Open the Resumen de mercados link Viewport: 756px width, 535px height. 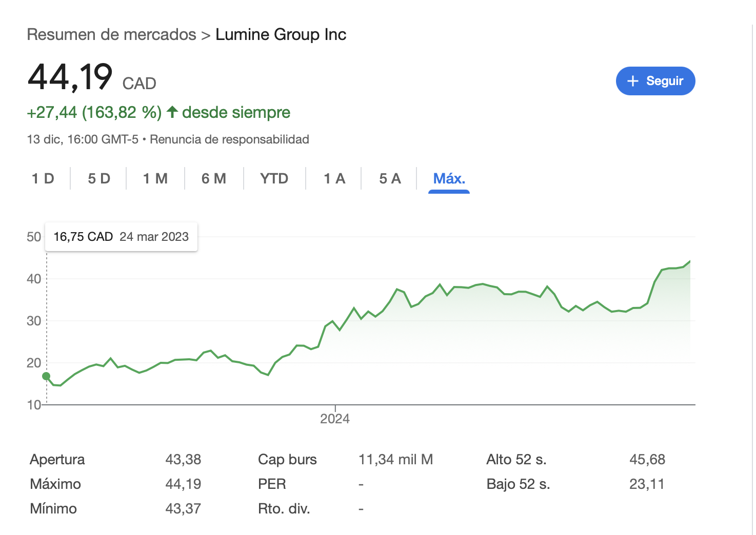111,34
